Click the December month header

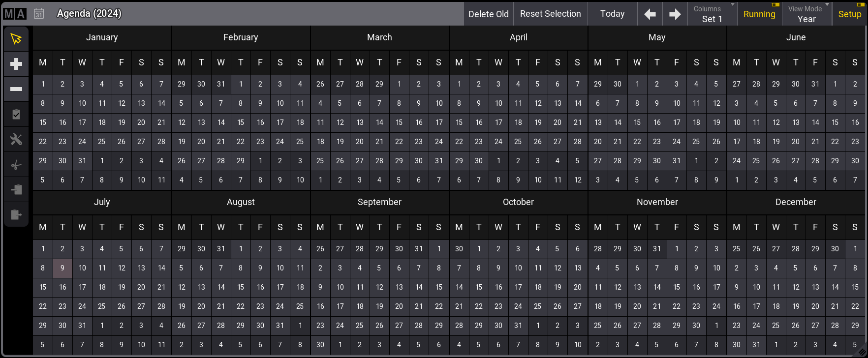click(x=796, y=202)
